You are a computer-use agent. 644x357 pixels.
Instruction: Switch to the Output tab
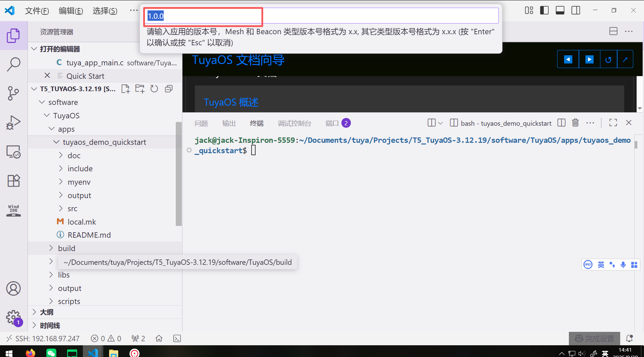229,123
